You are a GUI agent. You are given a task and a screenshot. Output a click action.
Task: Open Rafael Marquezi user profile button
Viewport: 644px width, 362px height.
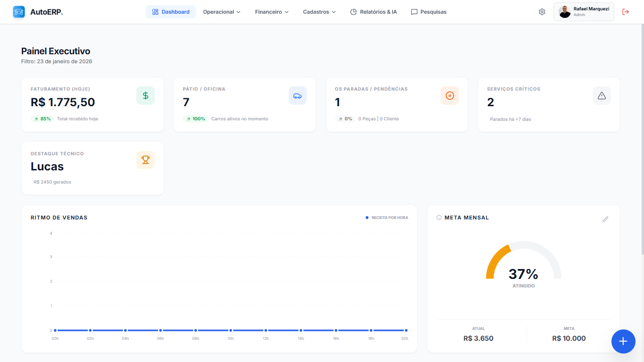pos(584,12)
